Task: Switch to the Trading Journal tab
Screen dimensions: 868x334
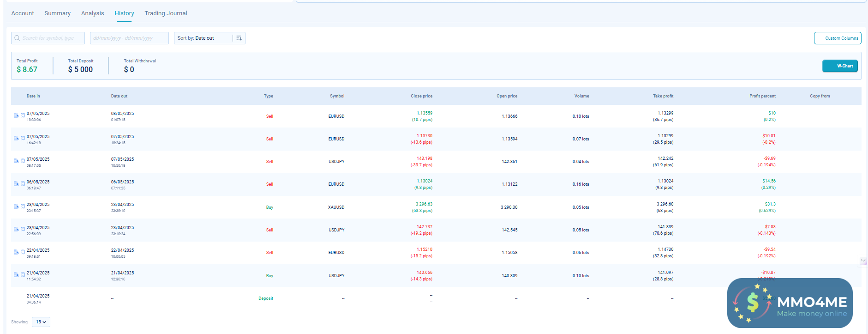Action: (166, 13)
